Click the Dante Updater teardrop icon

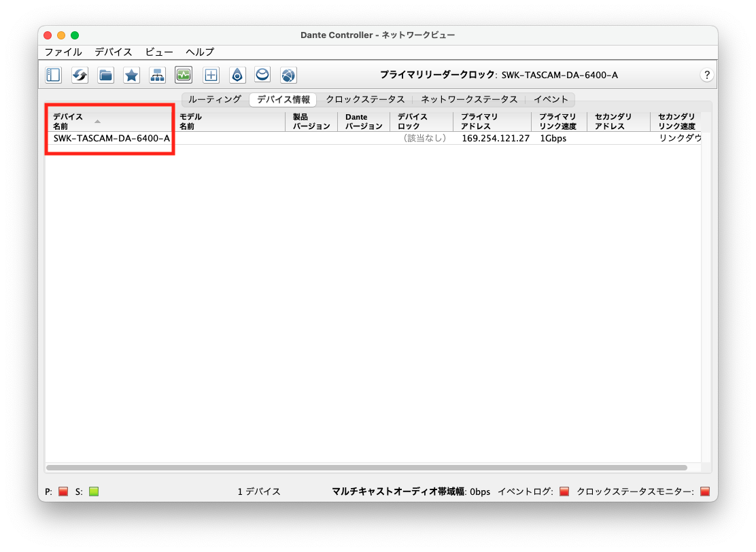pyautogui.click(x=237, y=75)
